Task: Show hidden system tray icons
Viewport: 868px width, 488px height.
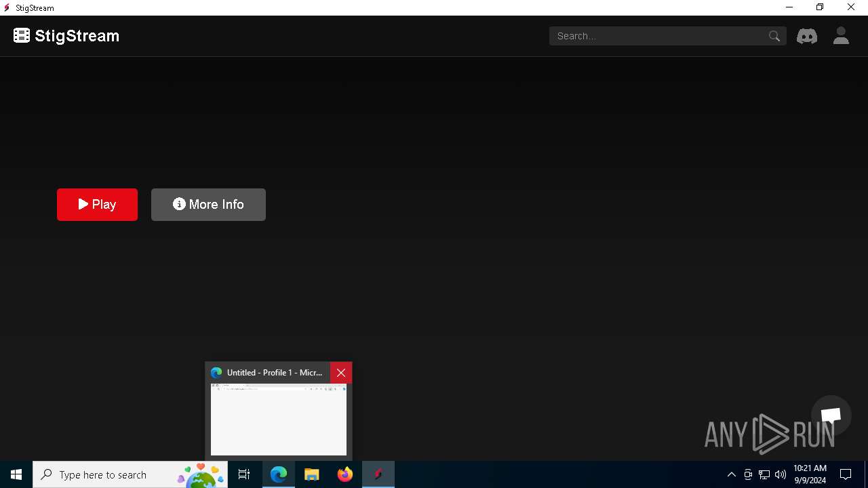Action: 731,474
